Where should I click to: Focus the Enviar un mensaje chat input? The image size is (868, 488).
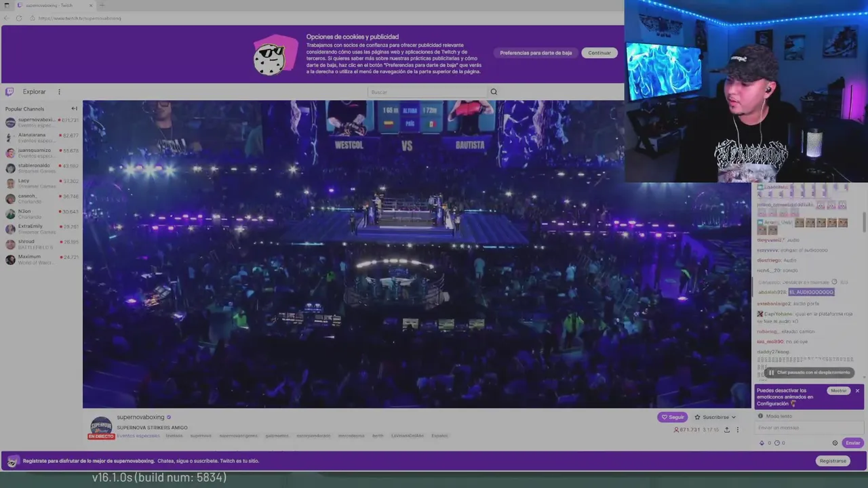[810, 428]
